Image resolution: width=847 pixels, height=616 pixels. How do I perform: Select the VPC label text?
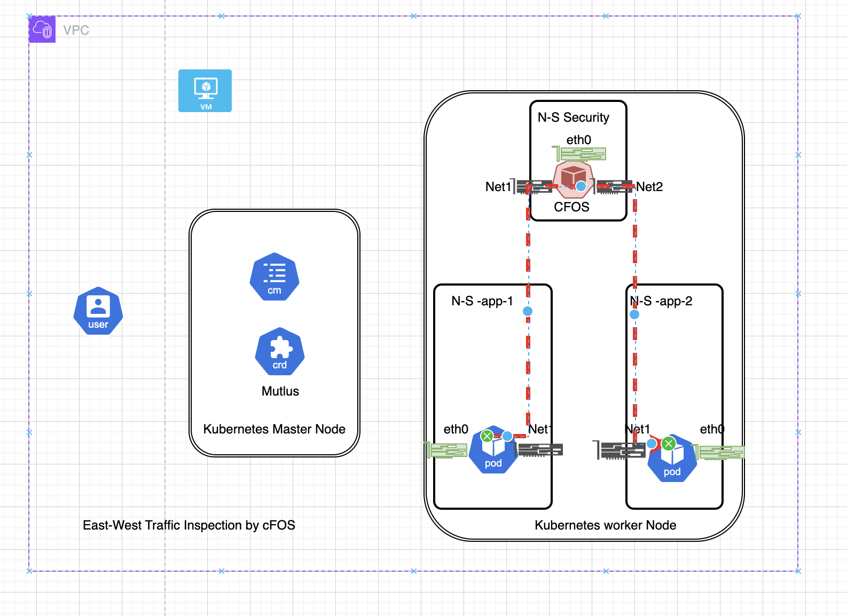[x=76, y=30]
